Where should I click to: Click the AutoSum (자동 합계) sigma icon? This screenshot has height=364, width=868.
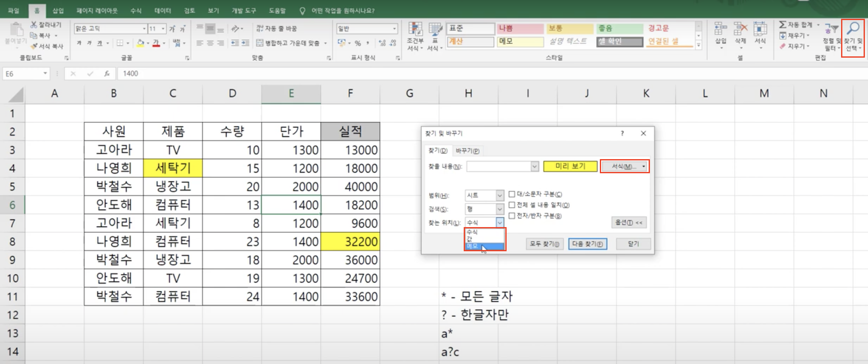[783, 25]
